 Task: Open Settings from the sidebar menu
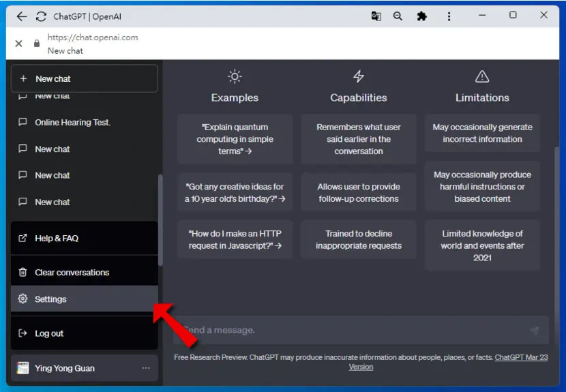(x=85, y=299)
